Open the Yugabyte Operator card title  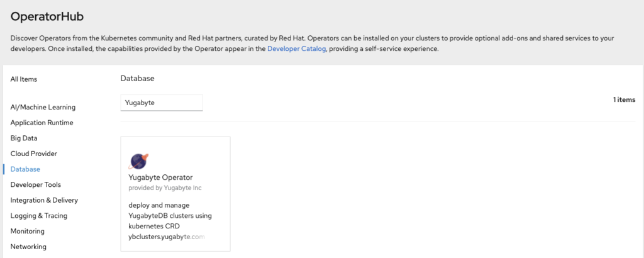click(x=160, y=177)
